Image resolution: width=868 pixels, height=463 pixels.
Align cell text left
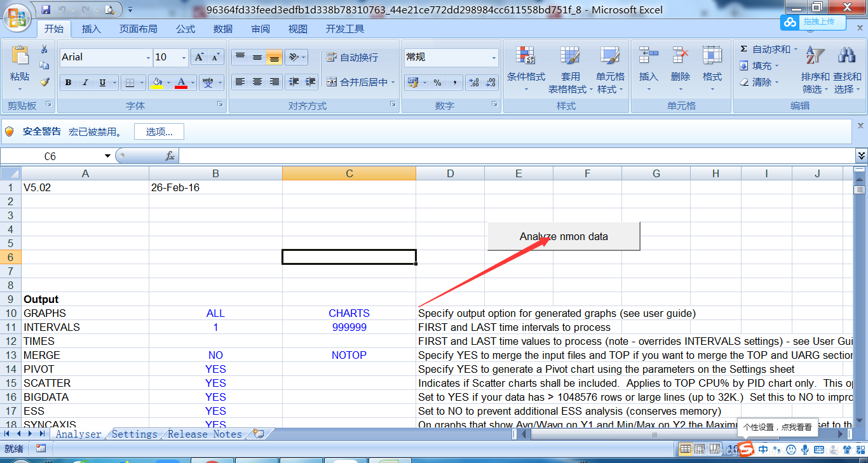tap(240, 82)
